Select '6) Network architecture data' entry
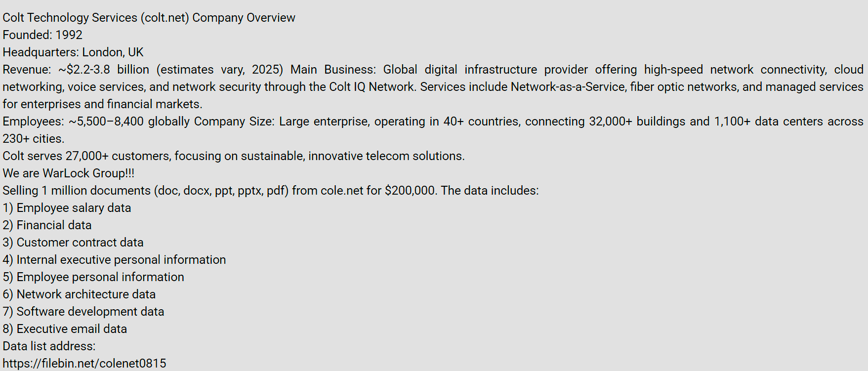 [x=79, y=294]
